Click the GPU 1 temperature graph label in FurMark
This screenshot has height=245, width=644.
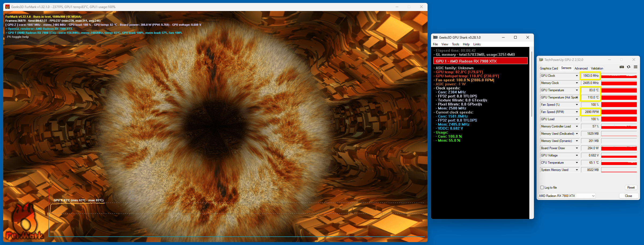(78, 200)
